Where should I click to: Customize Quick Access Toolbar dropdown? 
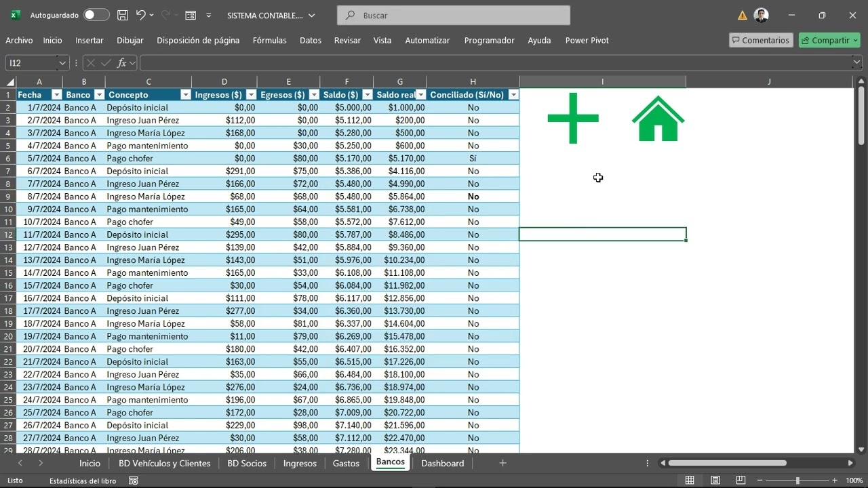click(x=208, y=15)
